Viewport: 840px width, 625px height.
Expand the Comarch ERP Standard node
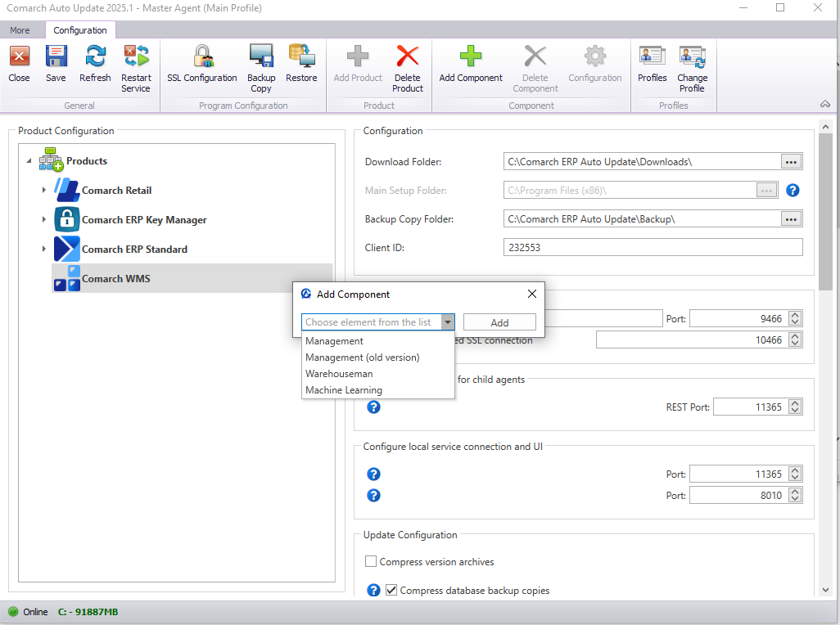(44, 249)
